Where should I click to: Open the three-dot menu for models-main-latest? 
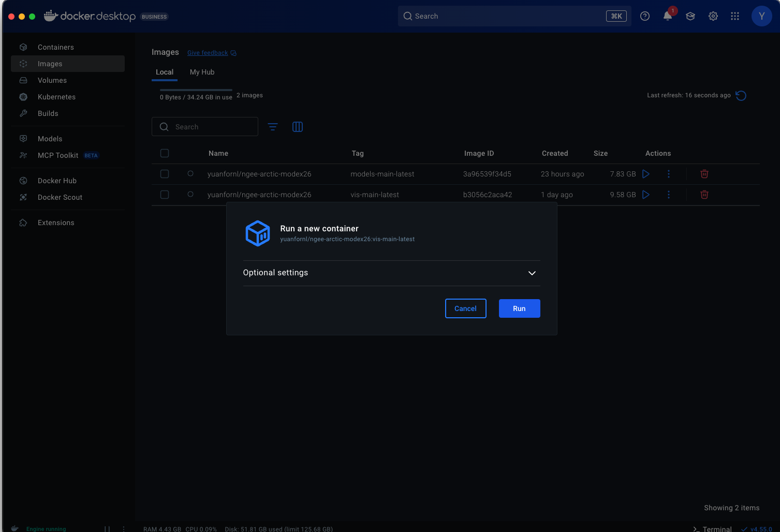coord(668,174)
